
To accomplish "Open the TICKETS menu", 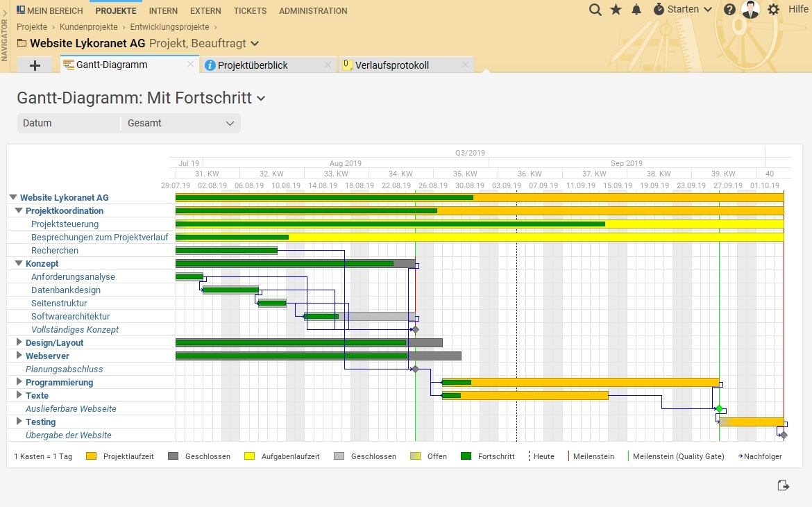I will coord(250,11).
